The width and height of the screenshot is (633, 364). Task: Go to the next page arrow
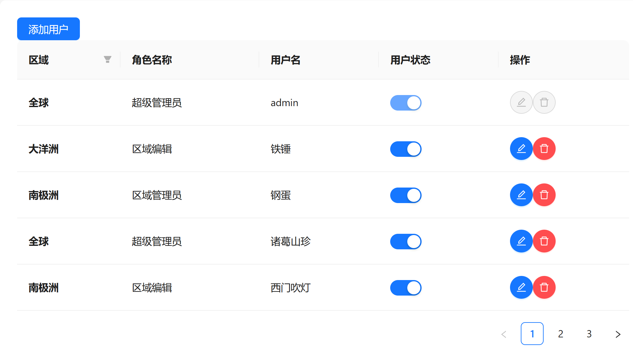pyautogui.click(x=617, y=334)
